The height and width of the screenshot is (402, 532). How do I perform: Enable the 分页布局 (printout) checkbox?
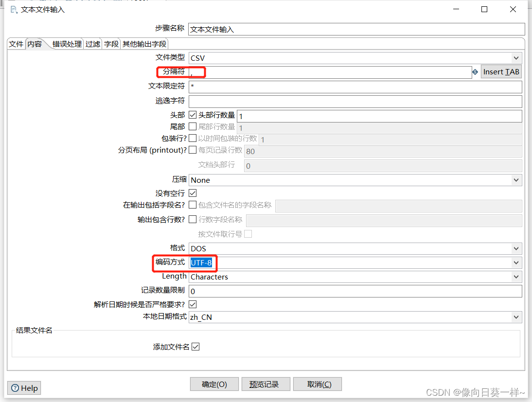click(193, 150)
